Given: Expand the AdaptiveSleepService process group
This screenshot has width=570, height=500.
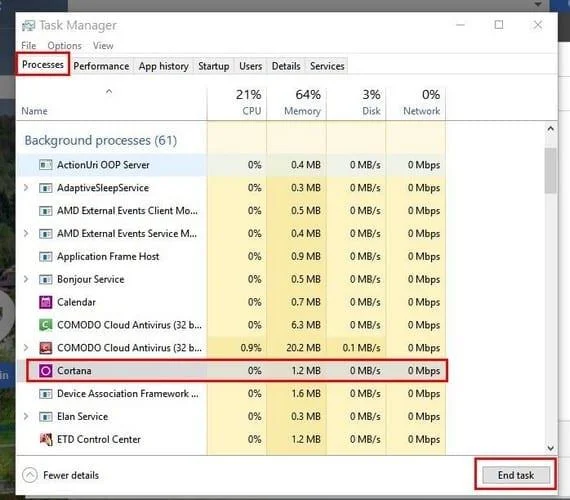Looking at the screenshot, I should [26, 188].
